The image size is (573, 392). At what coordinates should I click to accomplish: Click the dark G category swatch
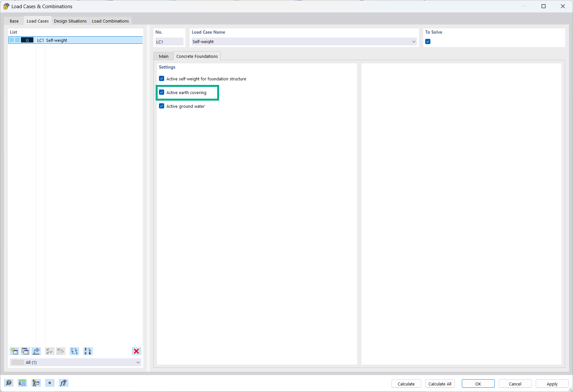[x=27, y=40]
